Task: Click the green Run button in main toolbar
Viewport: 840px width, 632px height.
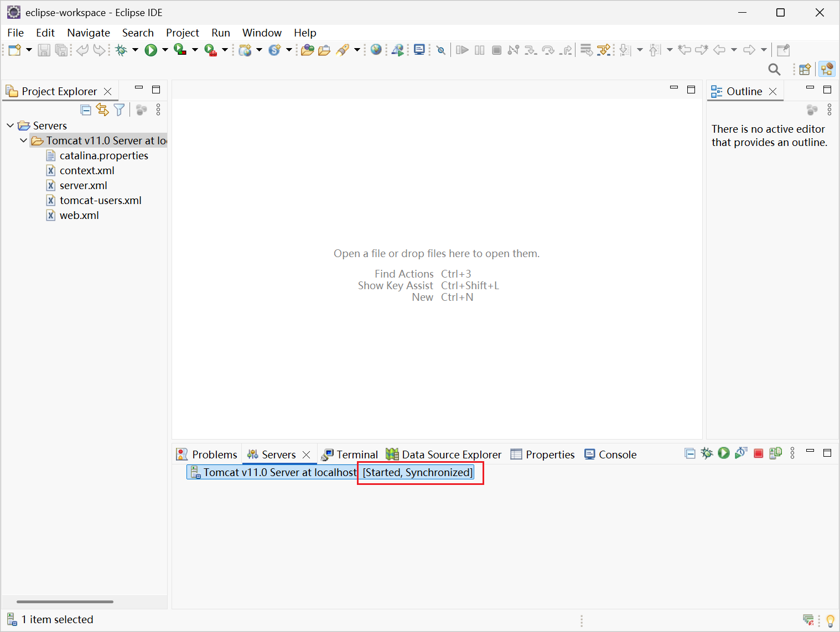Action: click(151, 50)
